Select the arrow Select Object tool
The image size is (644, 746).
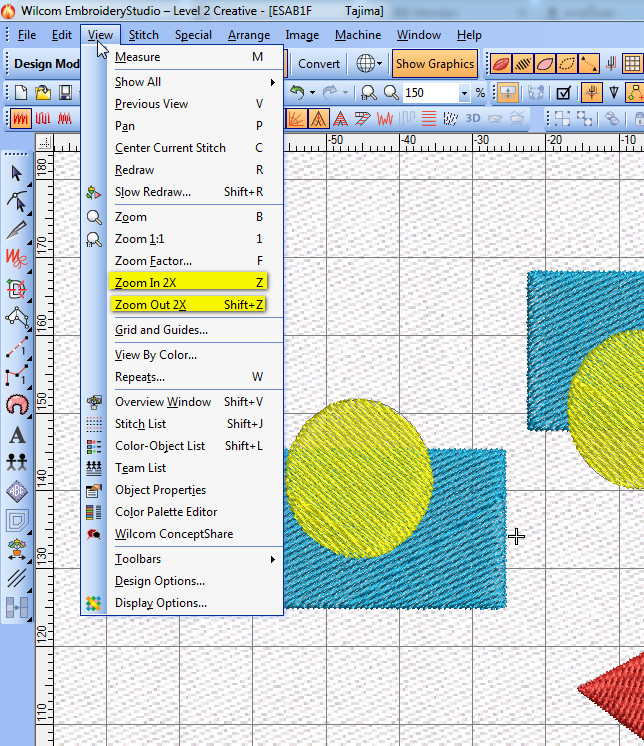pyautogui.click(x=17, y=173)
